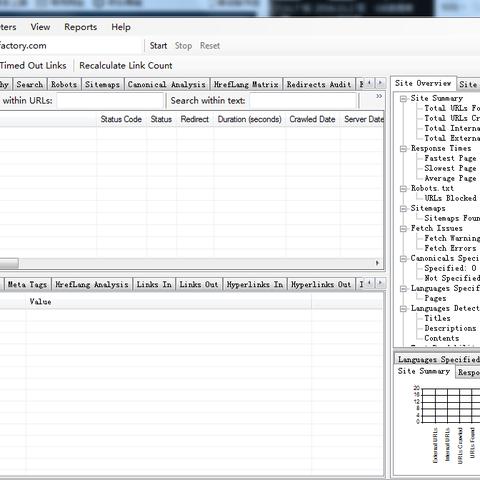Switch to the Canonical Analysis tab
Screen dimensions: 480x480
coord(167,85)
